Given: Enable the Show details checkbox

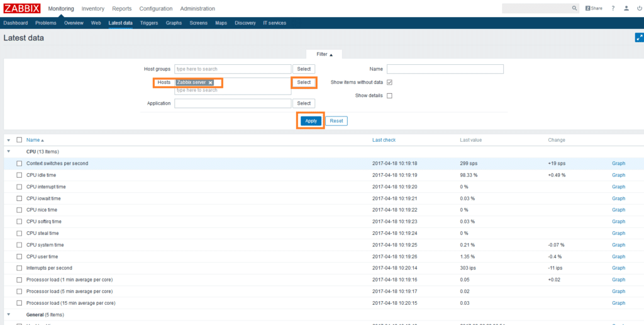Looking at the screenshot, I should point(389,96).
